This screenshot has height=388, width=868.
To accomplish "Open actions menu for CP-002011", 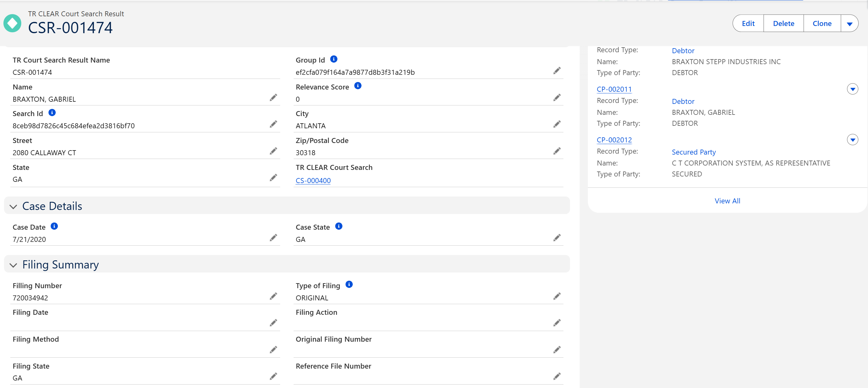I will [x=852, y=89].
